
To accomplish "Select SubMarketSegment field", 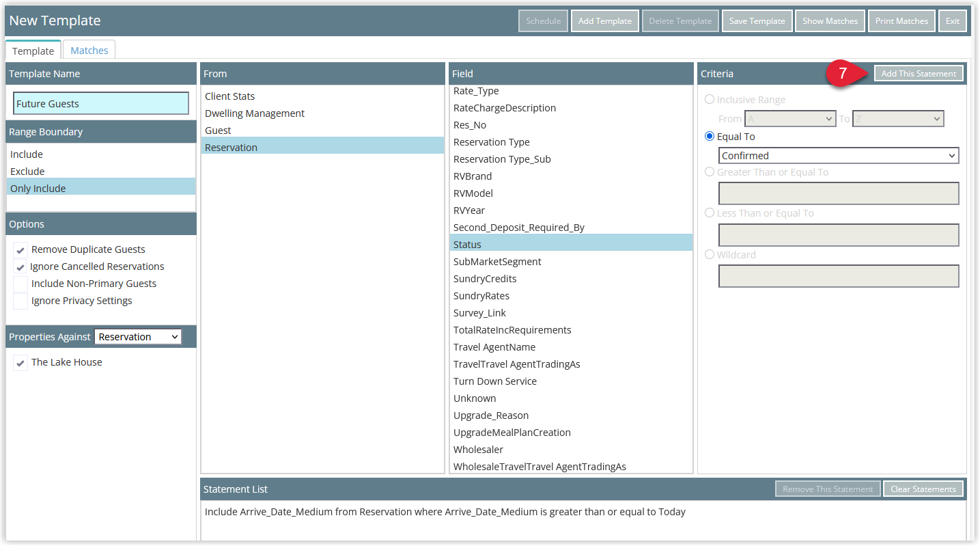I will point(571,262).
